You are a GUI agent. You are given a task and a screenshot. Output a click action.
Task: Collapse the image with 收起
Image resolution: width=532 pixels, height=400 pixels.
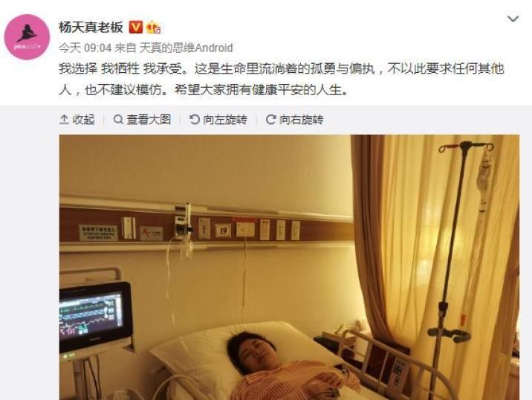(x=77, y=120)
